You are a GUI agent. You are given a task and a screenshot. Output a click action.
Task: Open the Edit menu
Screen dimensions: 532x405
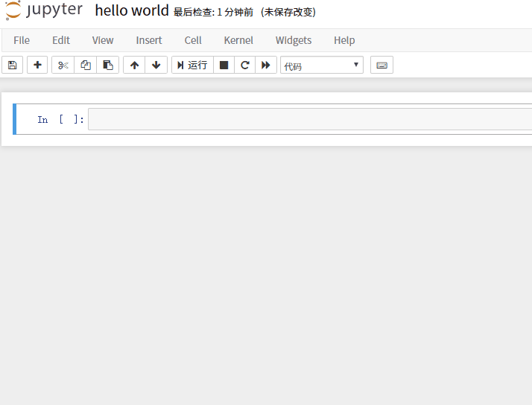coord(61,40)
